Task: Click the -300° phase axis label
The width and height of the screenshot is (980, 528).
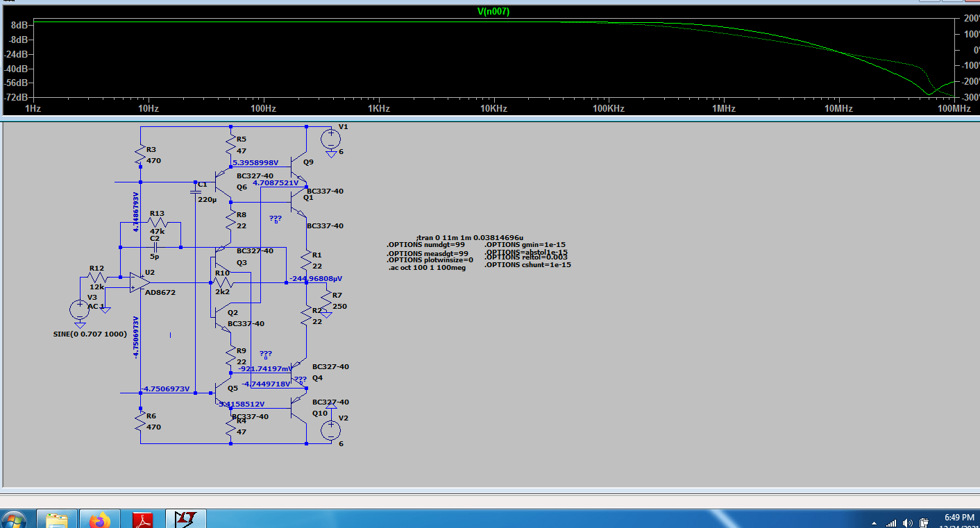Action: (x=970, y=97)
